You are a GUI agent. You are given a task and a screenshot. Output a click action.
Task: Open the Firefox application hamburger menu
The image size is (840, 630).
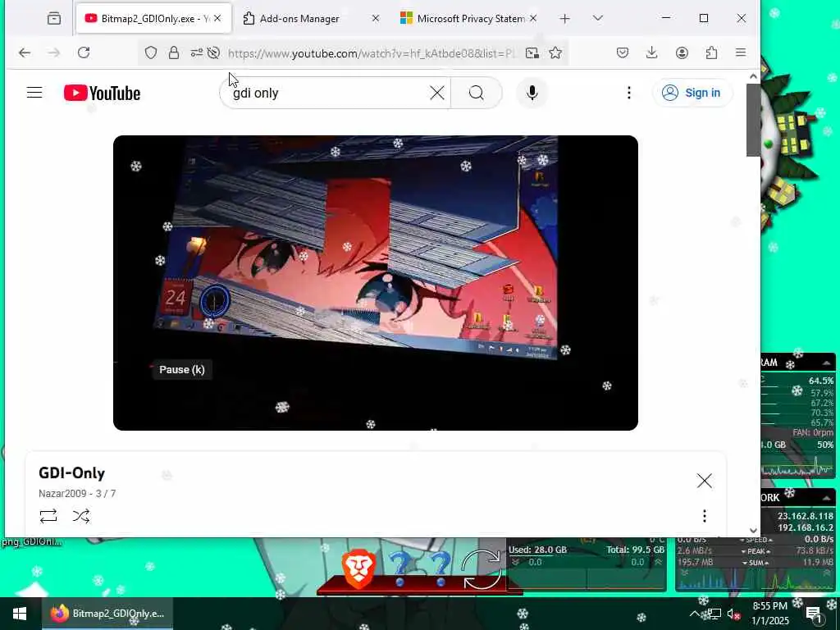click(x=741, y=52)
